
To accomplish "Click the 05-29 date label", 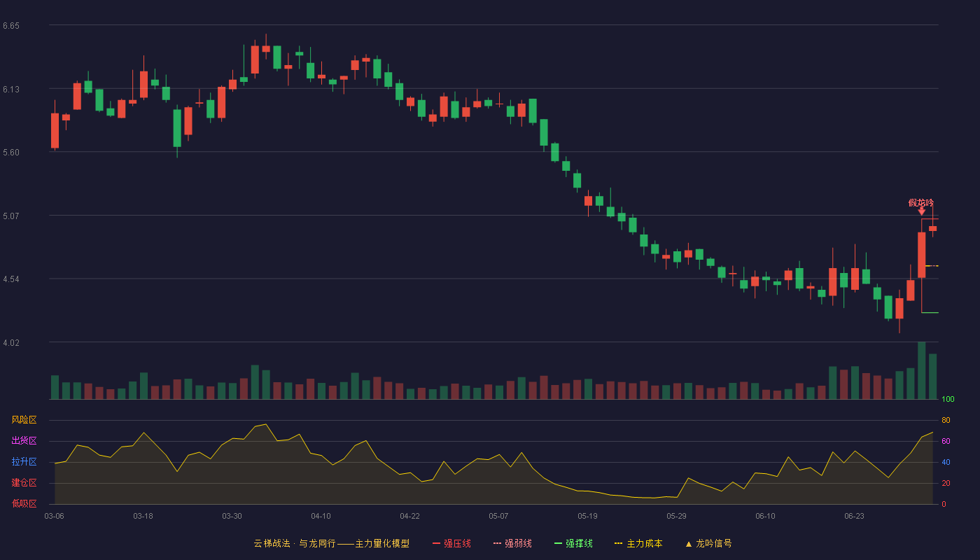I will click(x=676, y=516).
